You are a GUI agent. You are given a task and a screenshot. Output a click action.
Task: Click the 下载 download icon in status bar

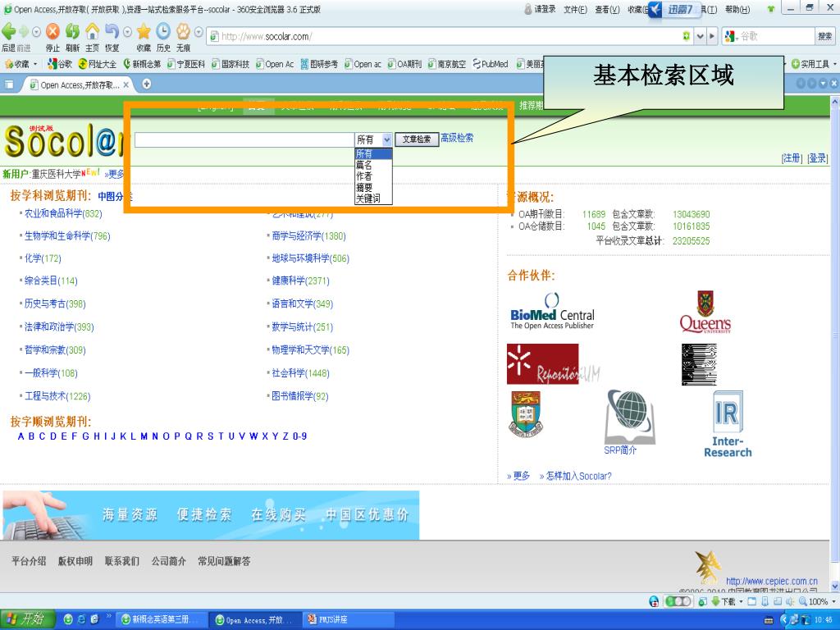722,601
